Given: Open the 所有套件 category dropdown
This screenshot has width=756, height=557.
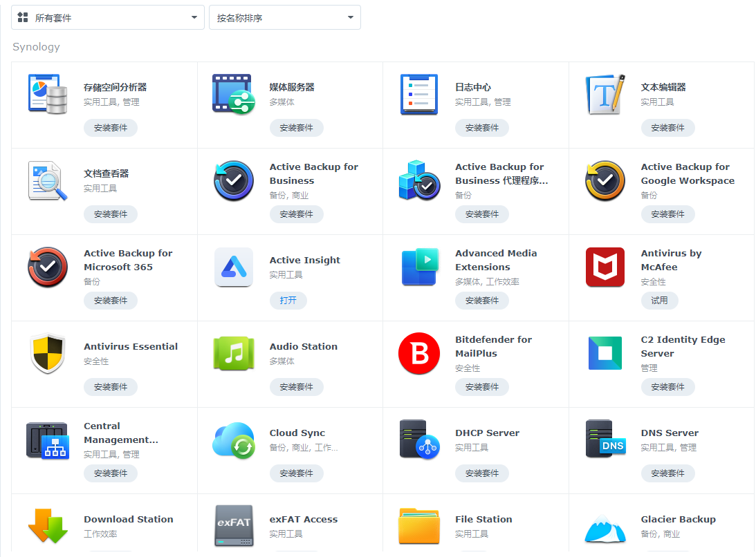Looking at the screenshot, I should coord(108,18).
